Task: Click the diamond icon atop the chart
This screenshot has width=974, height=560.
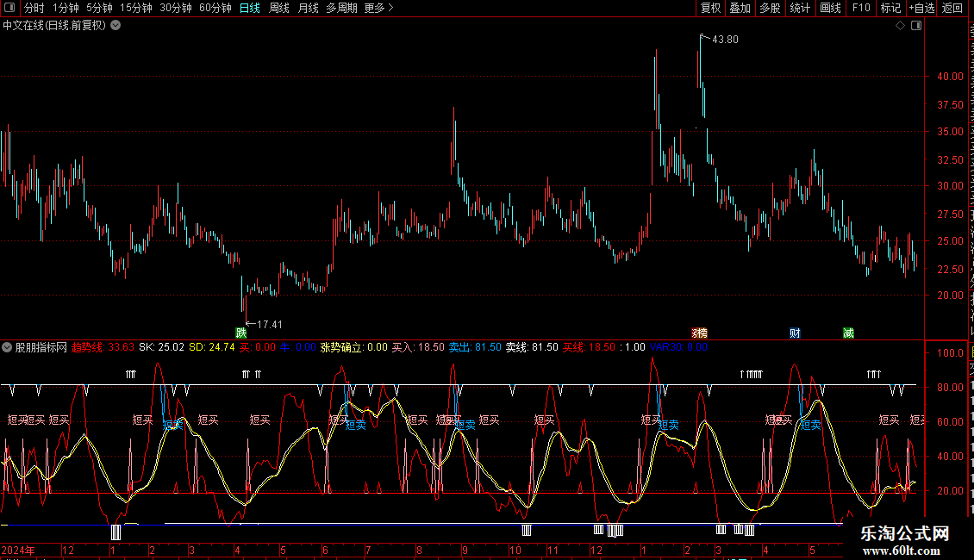Action: click(x=900, y=26)
